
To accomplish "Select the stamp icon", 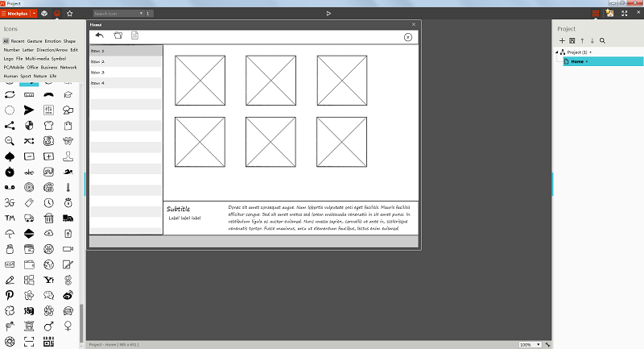I will [68, 156].
